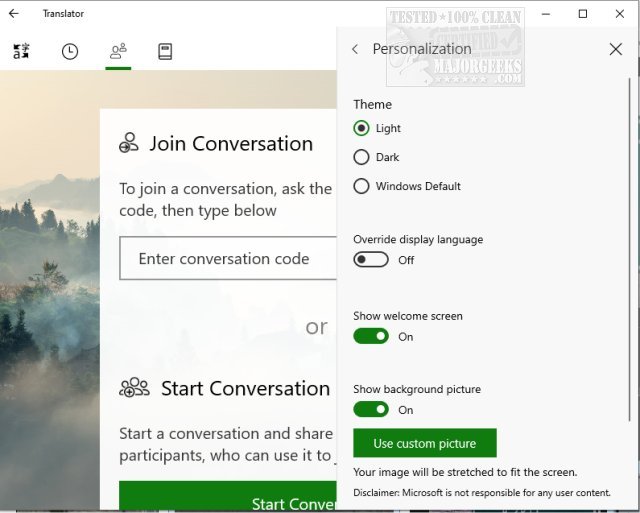Click the Personalization panel scrollbar
This screenshot has width=640, height=513.
pos(629,249)
